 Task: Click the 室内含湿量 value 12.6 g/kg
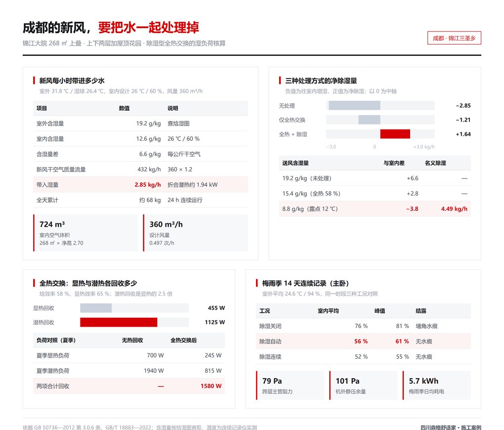[x=148, y=138]
